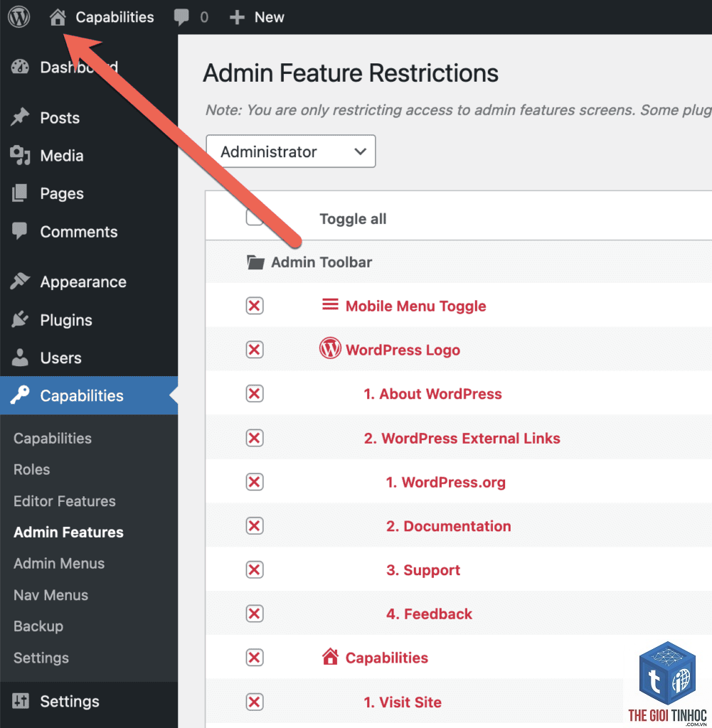Viewport: 712px width, 728px height.
Task: Toggle restriction for Support
Action: coord(255,569)
